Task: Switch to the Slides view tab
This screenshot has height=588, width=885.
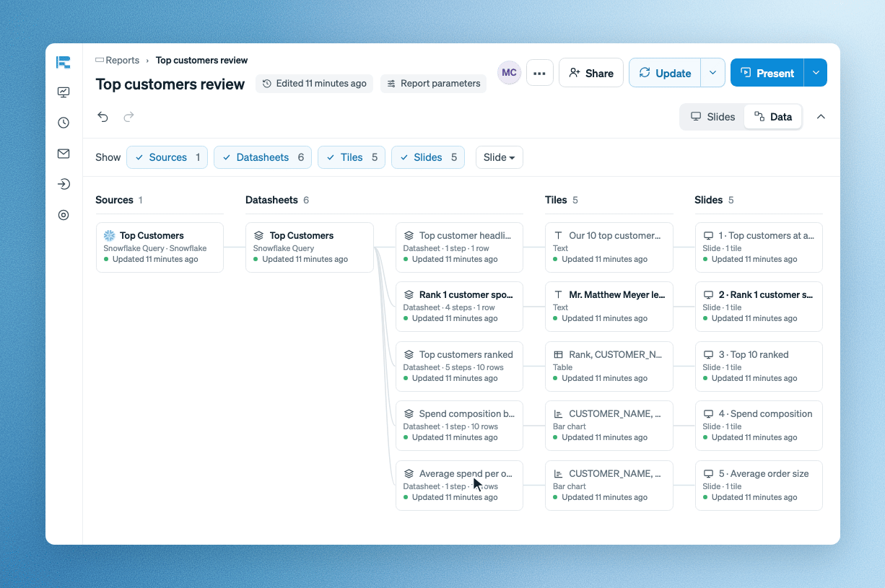Action: pos(712,117)
